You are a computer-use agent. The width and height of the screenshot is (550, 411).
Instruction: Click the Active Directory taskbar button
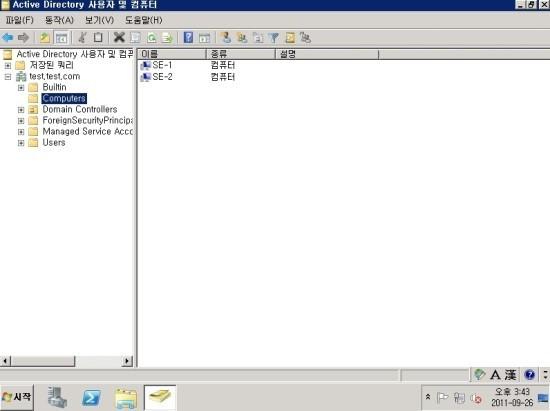[160, 398]
